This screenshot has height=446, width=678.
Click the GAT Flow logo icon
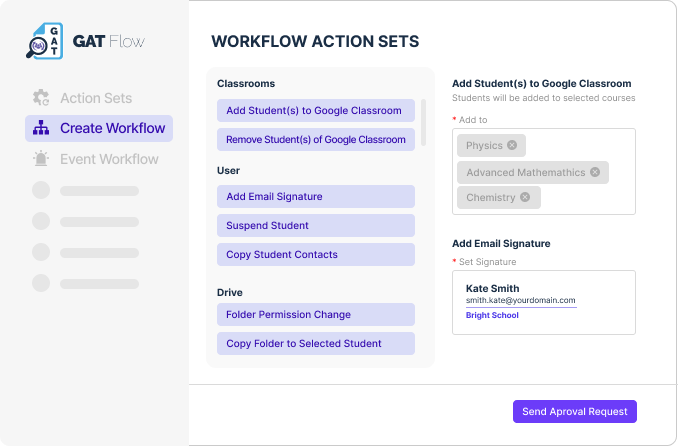click(45, 41)
